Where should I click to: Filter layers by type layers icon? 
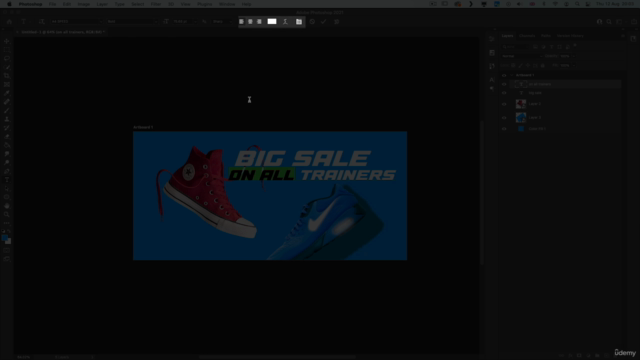551,47
